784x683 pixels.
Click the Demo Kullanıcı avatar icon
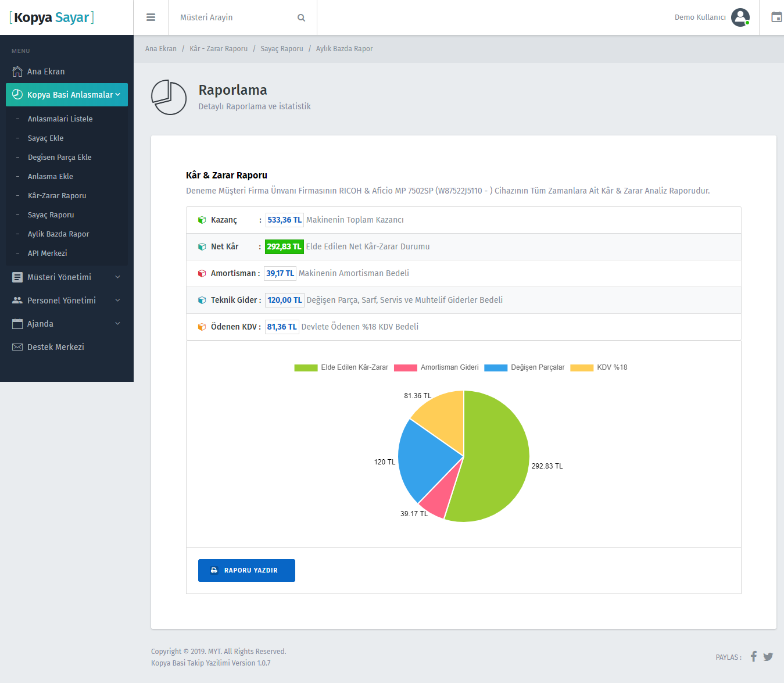click(x=740, y=17)
